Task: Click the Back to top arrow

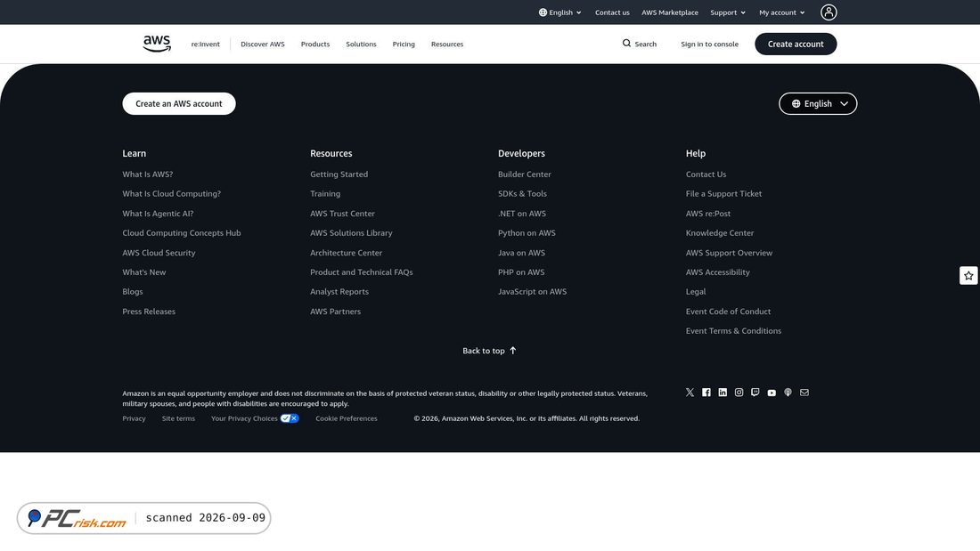Action: coord(512,351)
